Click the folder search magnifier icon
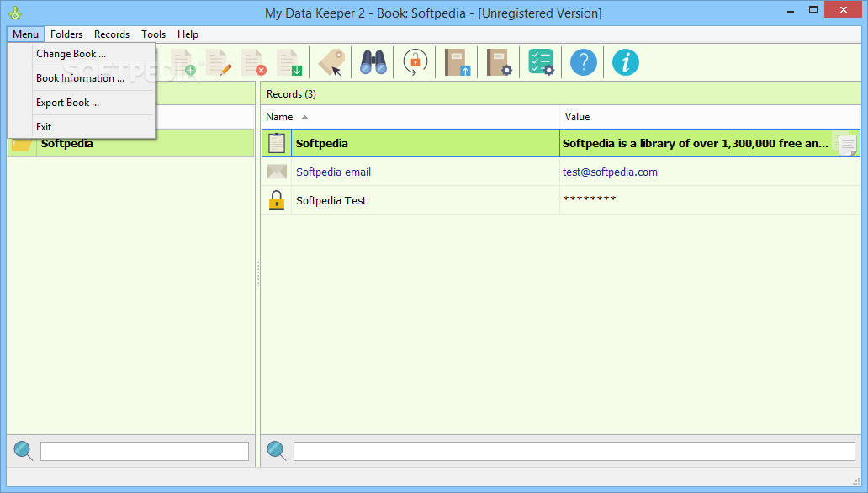Screen dimensions: 868x493 [24, 451]
